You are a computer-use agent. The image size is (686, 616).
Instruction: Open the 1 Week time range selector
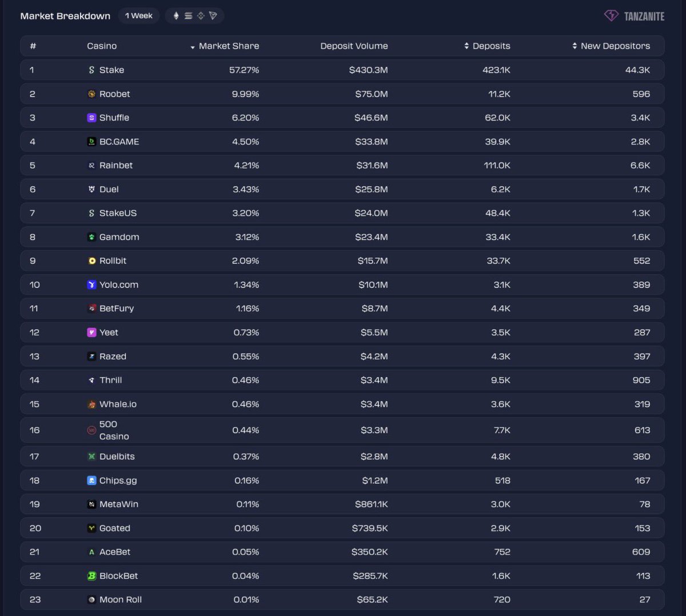(x=139, y=16)
